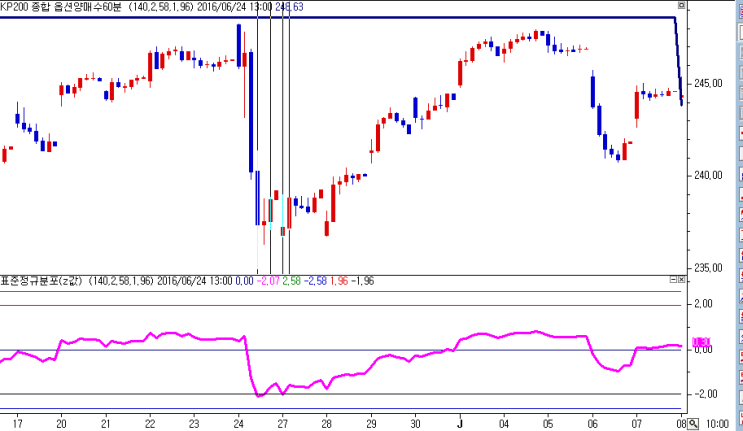Click the magnifier zoom icon on time axis
This screenshot has height=431, width=743.
[694, 423]
